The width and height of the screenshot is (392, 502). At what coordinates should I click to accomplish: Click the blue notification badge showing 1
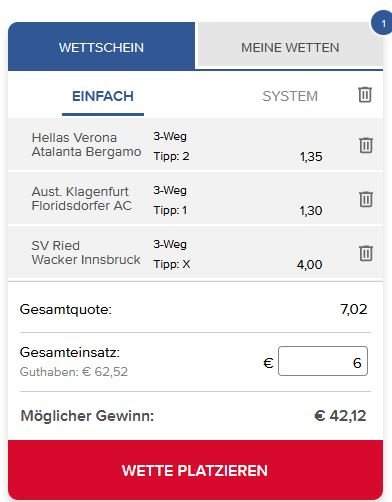pos(383,23)
